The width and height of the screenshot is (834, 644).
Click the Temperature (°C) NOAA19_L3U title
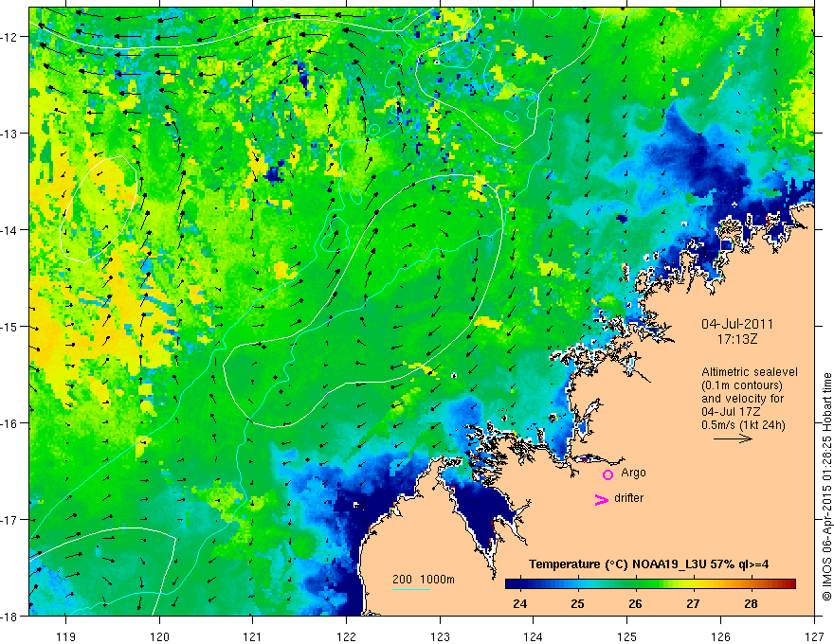pos(648,564)
